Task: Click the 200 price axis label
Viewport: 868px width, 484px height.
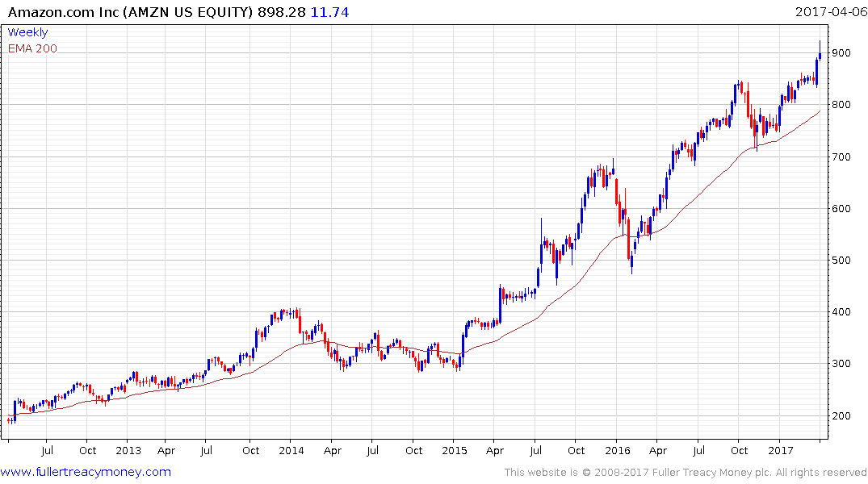Action: pyautogui.click(x=841, y=416)
